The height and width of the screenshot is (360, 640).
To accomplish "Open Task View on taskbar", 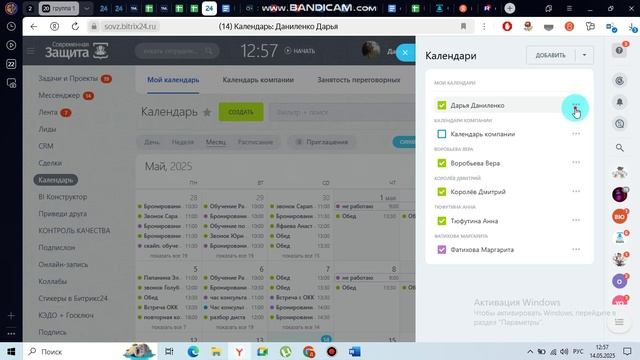I will tap(169, 351).
